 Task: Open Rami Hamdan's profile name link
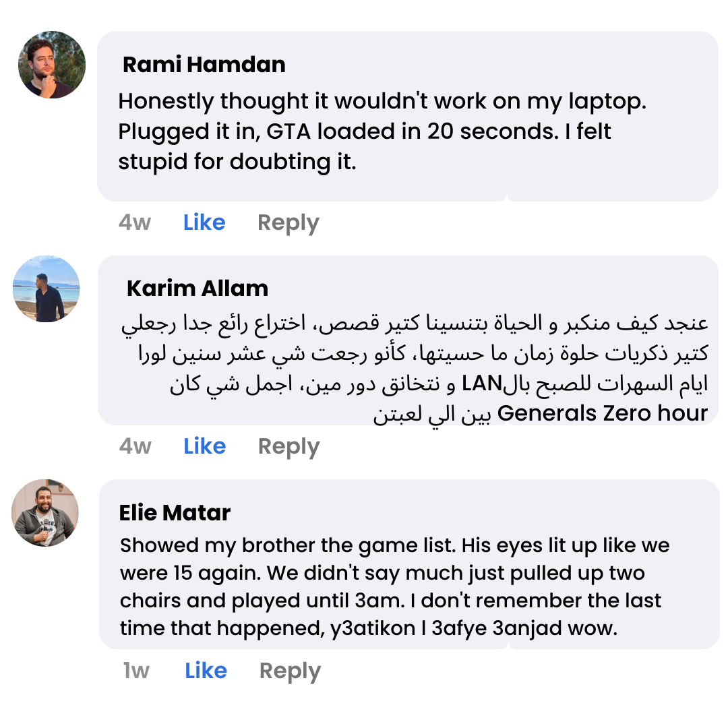tap(204, 65)
